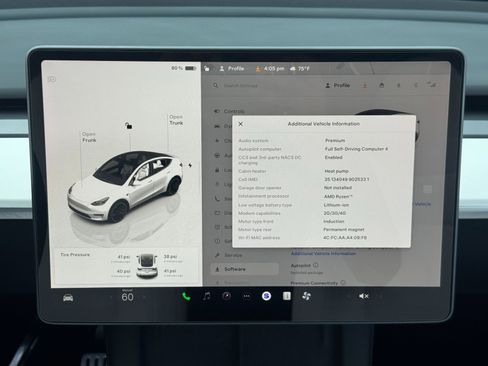Tap the 40 psi tire reading
488x366 pixels.
(124, 271)
